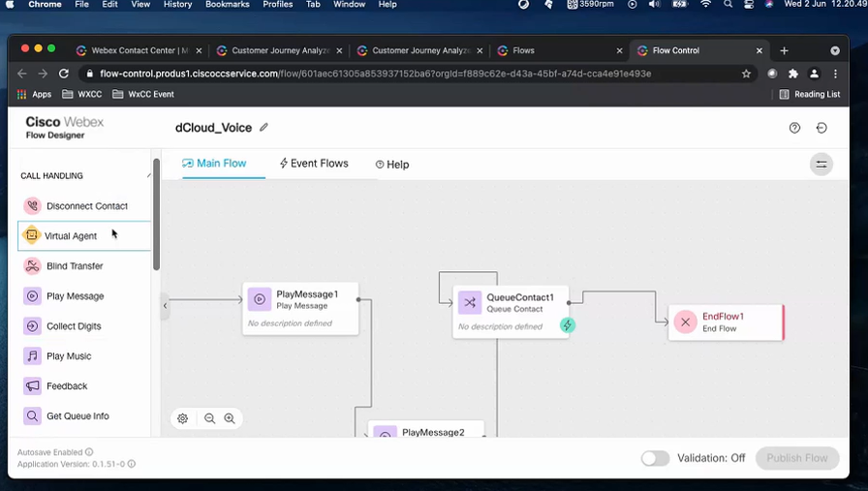868x491 pixels.
Task: Collapse the Call Handling section
Action: click(148, 176)
